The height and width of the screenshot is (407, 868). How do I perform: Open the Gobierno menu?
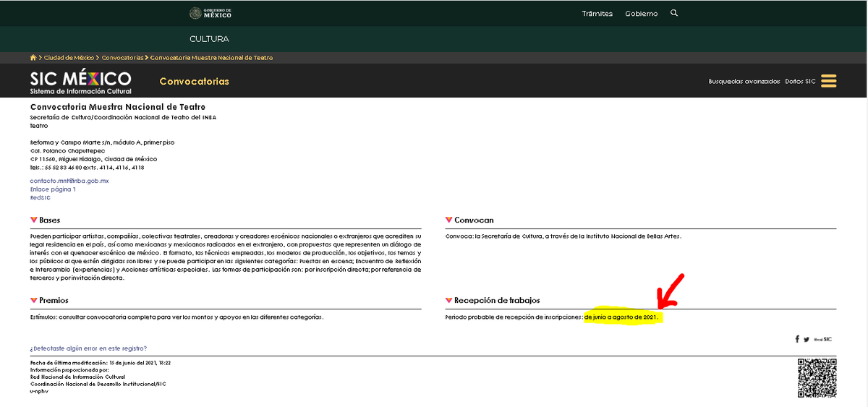coord(642,14)
